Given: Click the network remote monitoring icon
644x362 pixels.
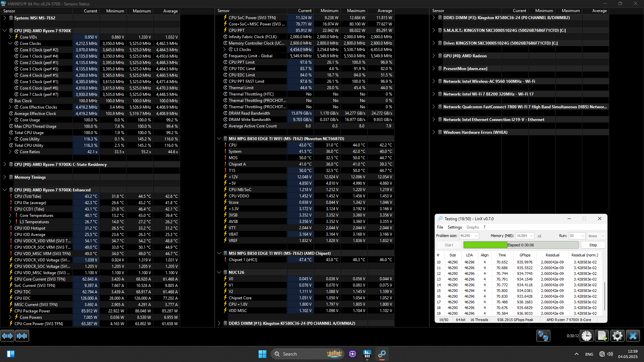Looking at the screenshot, I should [x=543, y=336].
